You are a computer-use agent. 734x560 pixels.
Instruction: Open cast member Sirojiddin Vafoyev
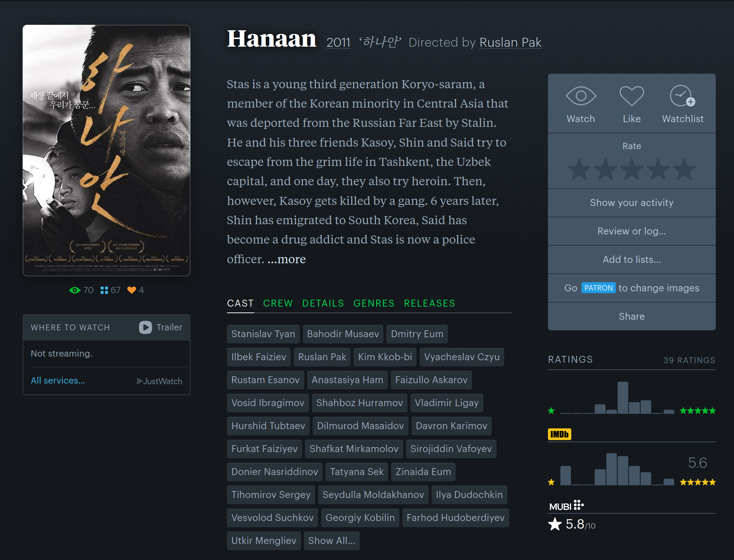(451, 449)
